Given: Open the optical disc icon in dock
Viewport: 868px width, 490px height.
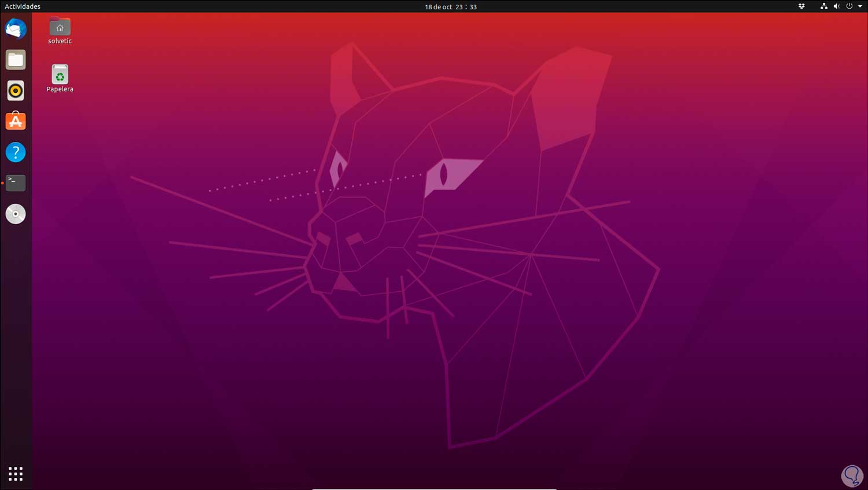Looking at the screenshot, I should (x=16, y=214).
